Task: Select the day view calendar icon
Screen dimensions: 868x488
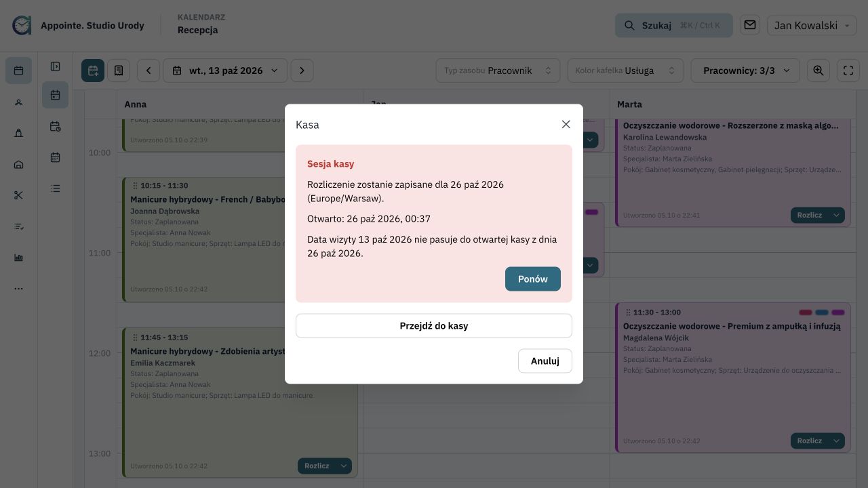Action: click(x=56, y=95)
